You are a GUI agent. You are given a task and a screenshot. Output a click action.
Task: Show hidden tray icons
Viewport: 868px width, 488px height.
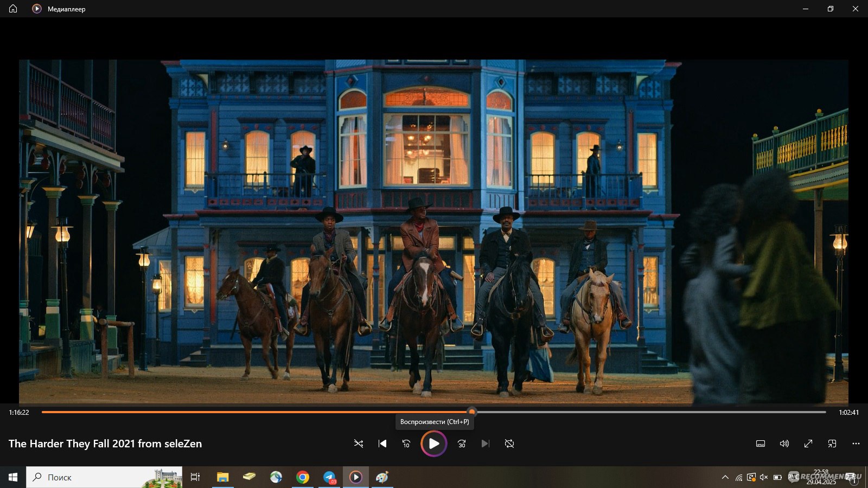725,477
